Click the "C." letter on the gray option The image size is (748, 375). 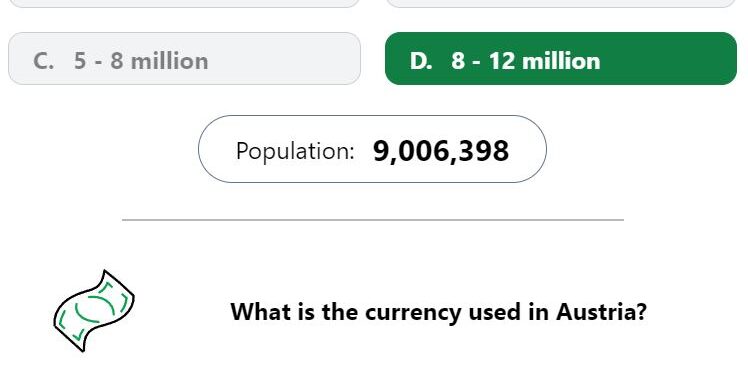tap(43, 61)
